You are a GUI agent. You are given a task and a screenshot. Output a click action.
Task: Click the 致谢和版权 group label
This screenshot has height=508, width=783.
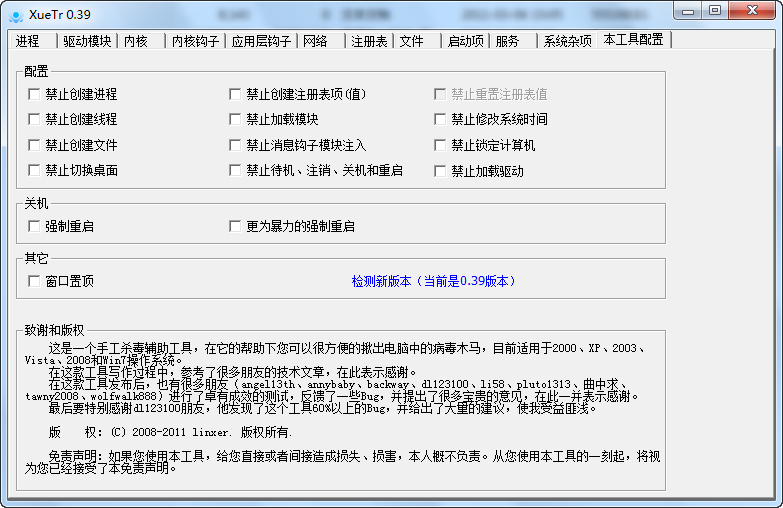coord(54,330)
